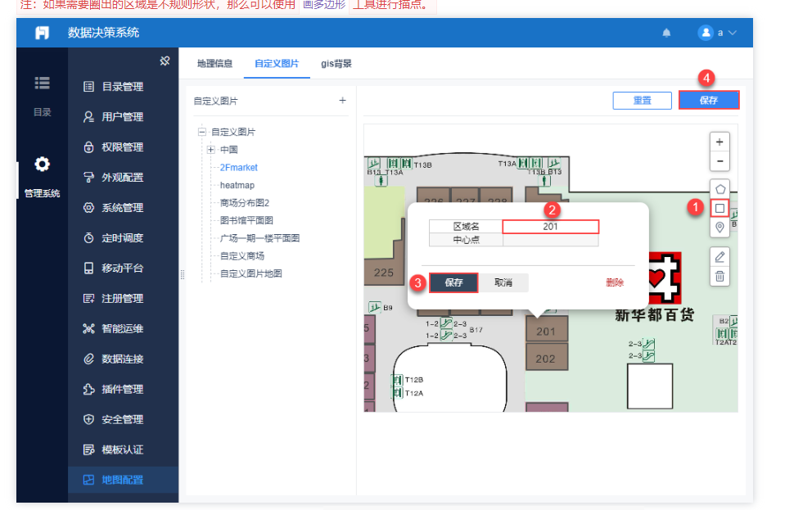Select the 管理系统 gear icon
812x510 pixels.
pos(42,164)
